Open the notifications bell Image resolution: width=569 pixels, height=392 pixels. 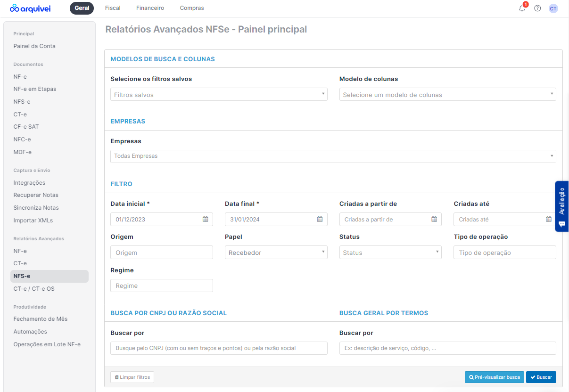point(522,8)
